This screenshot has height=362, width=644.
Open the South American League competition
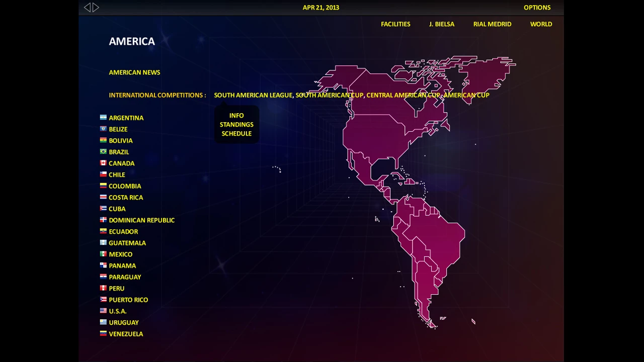point(253,95)
